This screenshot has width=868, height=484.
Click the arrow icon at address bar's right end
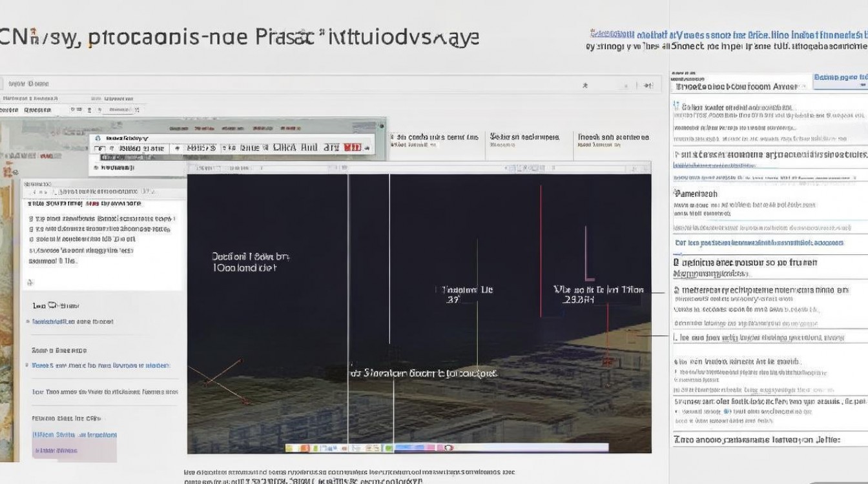pyautogui.click(x=648, y=85)
